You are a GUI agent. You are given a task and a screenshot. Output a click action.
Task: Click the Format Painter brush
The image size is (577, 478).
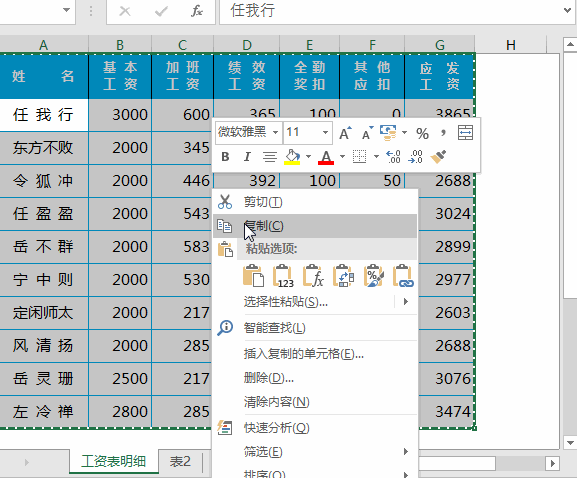(x=438, y=157)
